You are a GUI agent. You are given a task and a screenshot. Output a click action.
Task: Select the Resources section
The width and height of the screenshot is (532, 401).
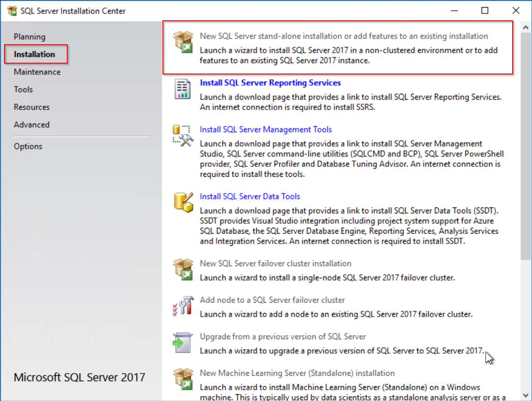(x=32, y=107)
